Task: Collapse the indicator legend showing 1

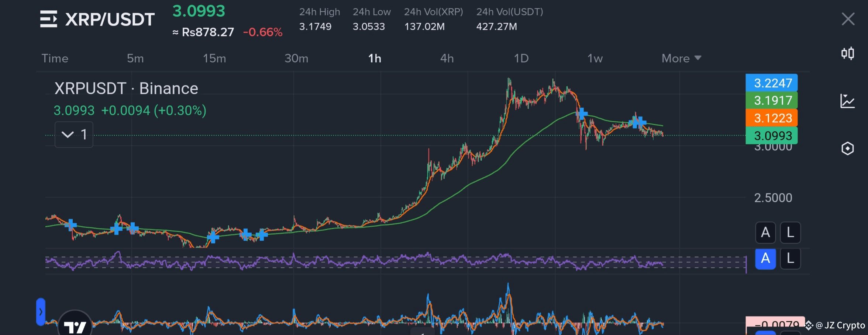Action: click(x=74, y=135)
